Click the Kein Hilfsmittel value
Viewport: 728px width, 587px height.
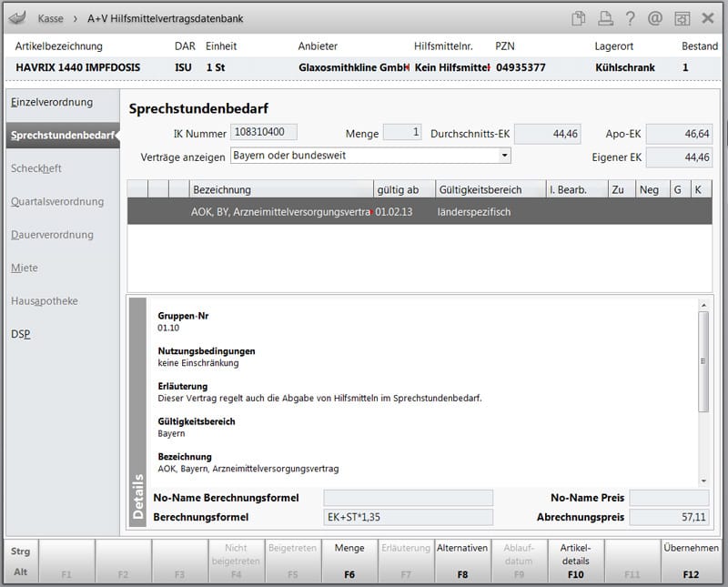pyautogui.click(x=451, y=67)
